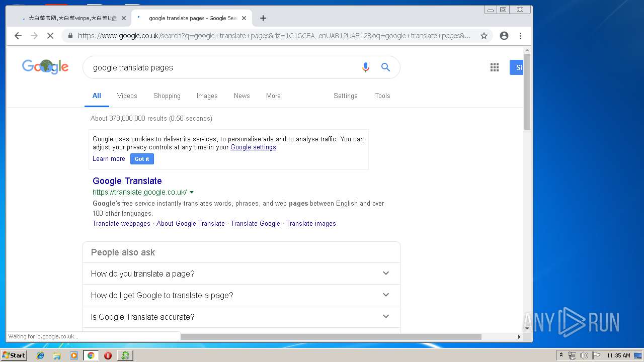Open the Translate Google sitelink

(256, 224)
